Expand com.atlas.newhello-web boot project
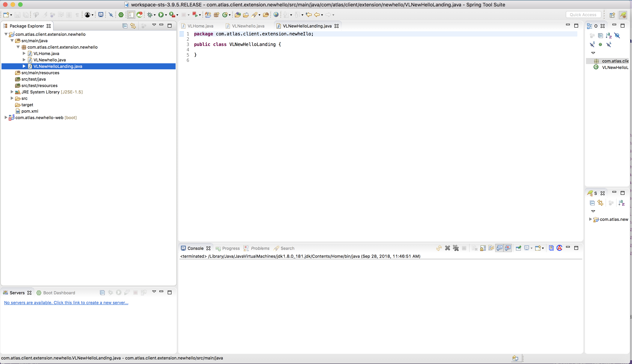632x364 pixels. tap(6, 117)
